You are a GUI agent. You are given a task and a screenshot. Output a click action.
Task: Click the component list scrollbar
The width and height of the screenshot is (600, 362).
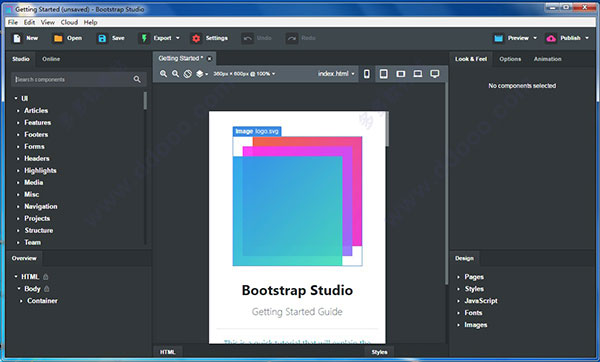[145, 101]
